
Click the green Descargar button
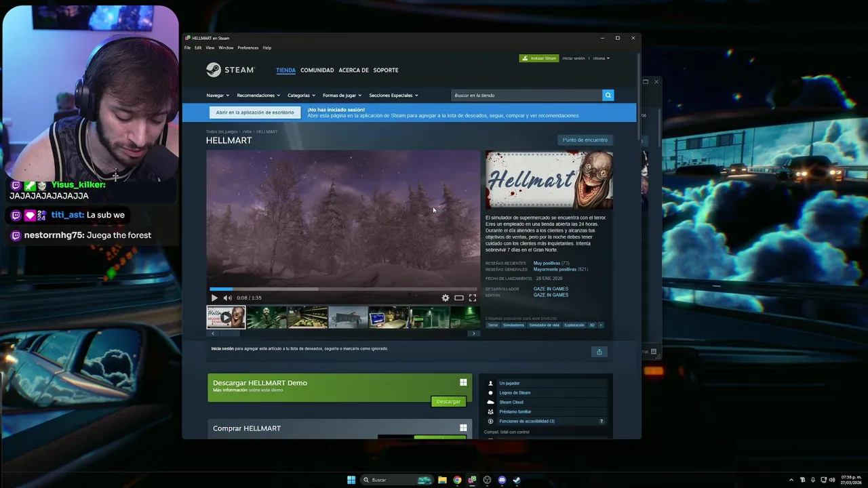point(448,401)
